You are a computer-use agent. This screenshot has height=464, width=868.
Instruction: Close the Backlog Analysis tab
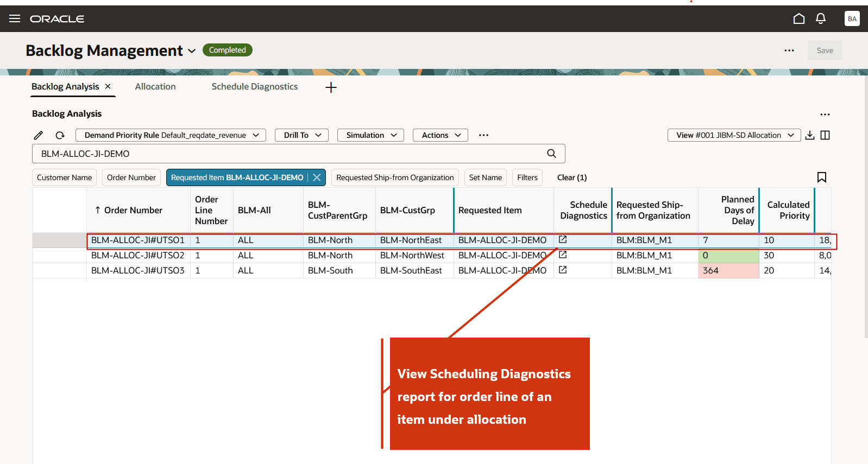pos(108,86)
